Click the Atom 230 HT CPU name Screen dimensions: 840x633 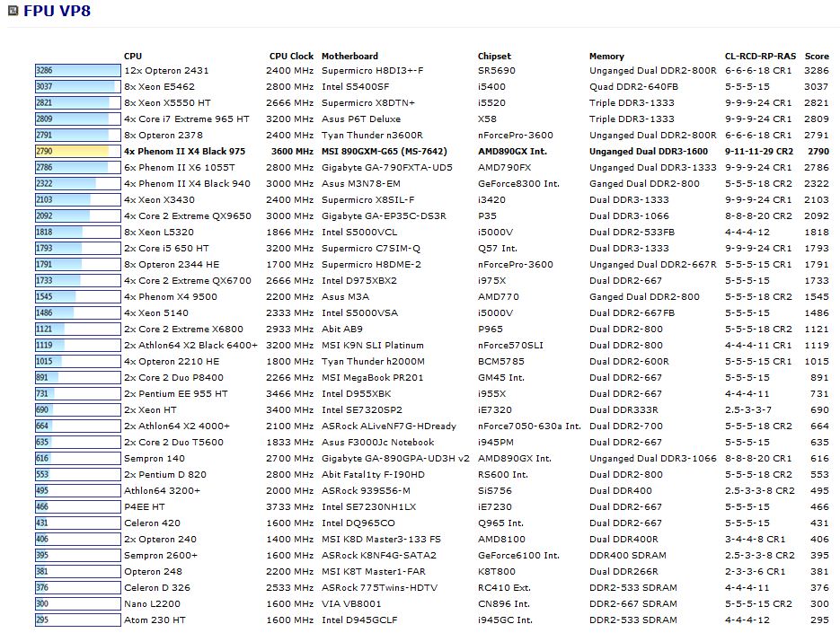[154, 620]
